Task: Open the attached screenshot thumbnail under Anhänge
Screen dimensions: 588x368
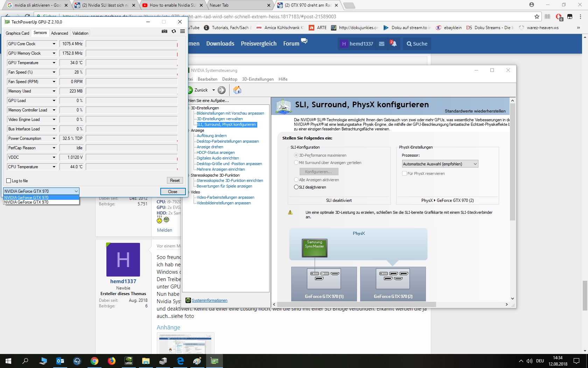Action: tap(185, 343)
